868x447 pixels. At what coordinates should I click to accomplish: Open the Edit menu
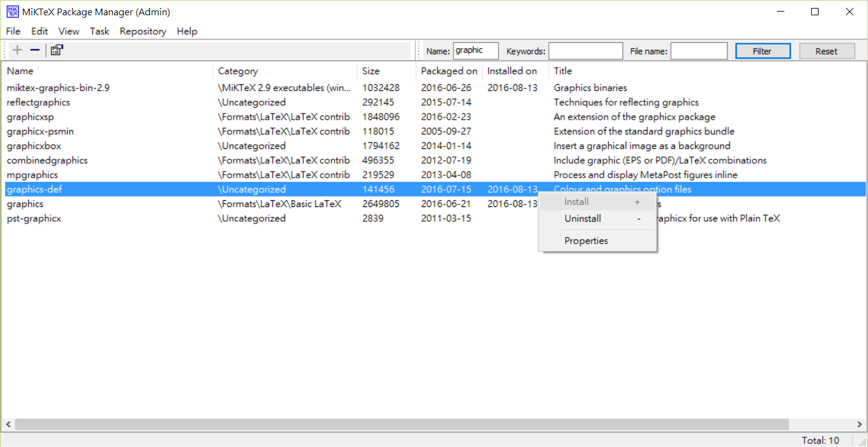pyautogui.click(x=40, y=31)
